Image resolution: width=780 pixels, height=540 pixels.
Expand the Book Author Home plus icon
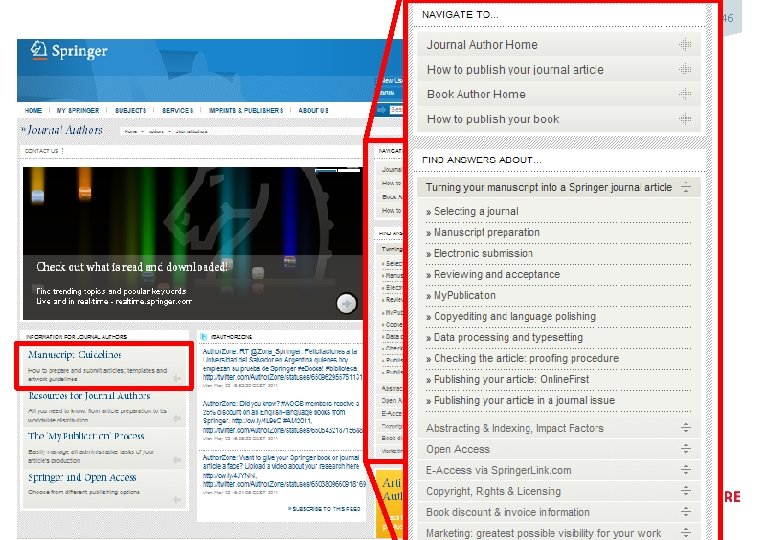point(685,93)
